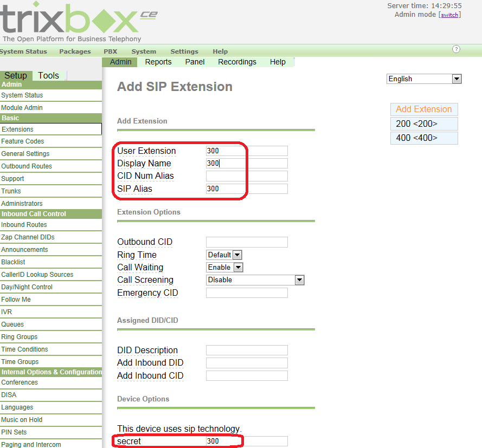
Task: Click the Admin mode switch link
Action: [x=449, y=15]
